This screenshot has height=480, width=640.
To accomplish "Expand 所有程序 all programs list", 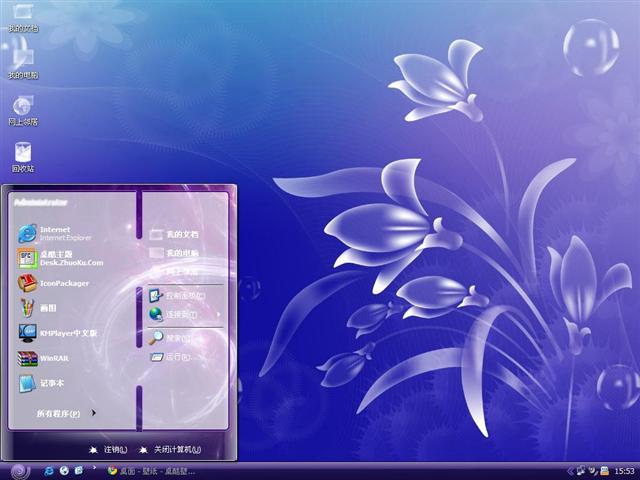I will click(66, 413).
